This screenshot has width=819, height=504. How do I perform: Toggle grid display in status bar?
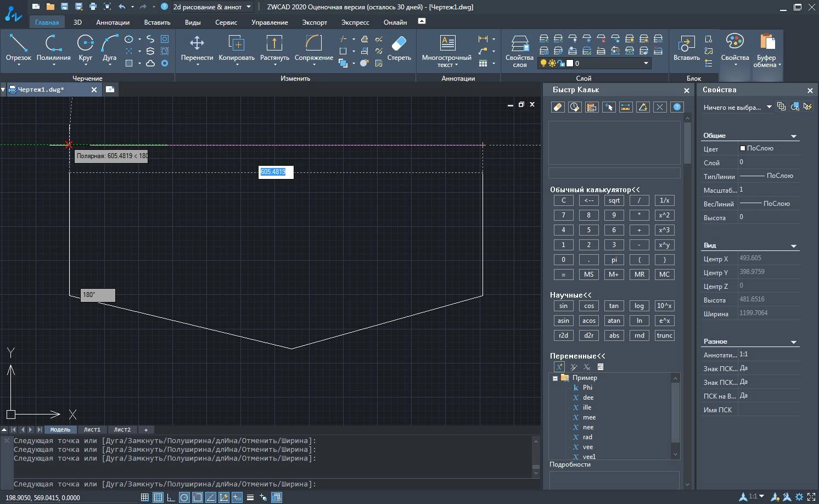coord(158,497)
